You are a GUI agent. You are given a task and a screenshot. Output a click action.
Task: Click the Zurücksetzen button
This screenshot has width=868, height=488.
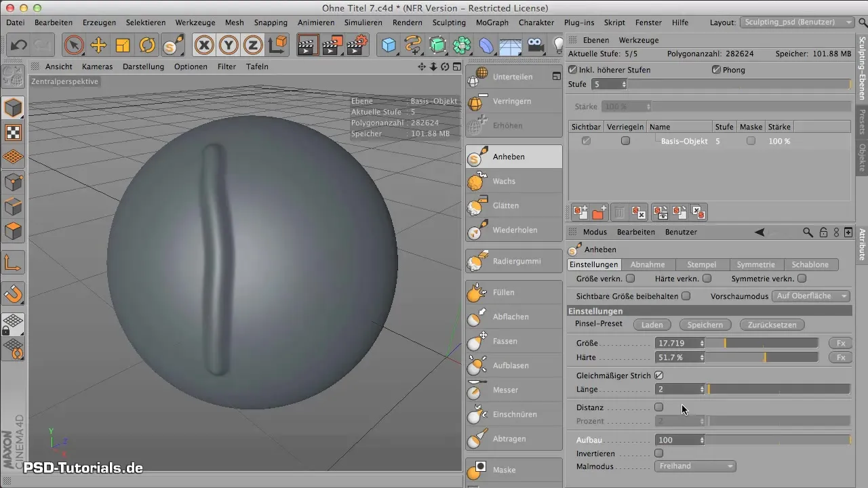coord(772,325)
